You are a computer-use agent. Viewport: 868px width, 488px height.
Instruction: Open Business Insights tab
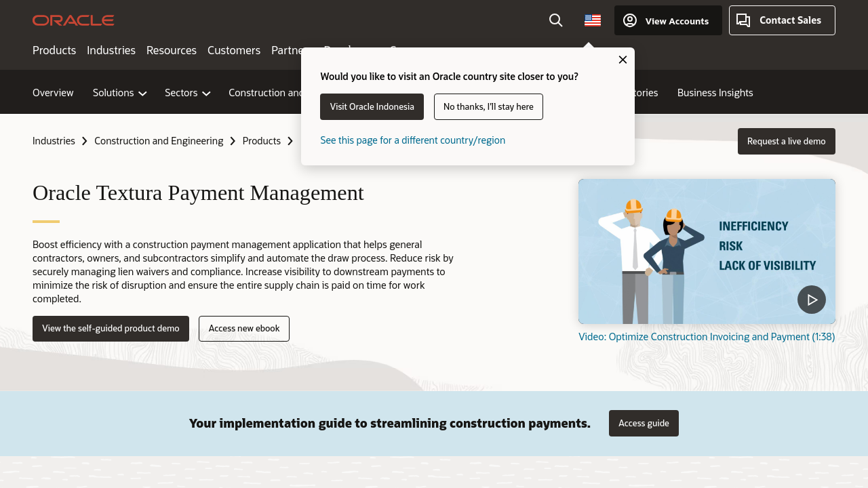coord(715,93)
